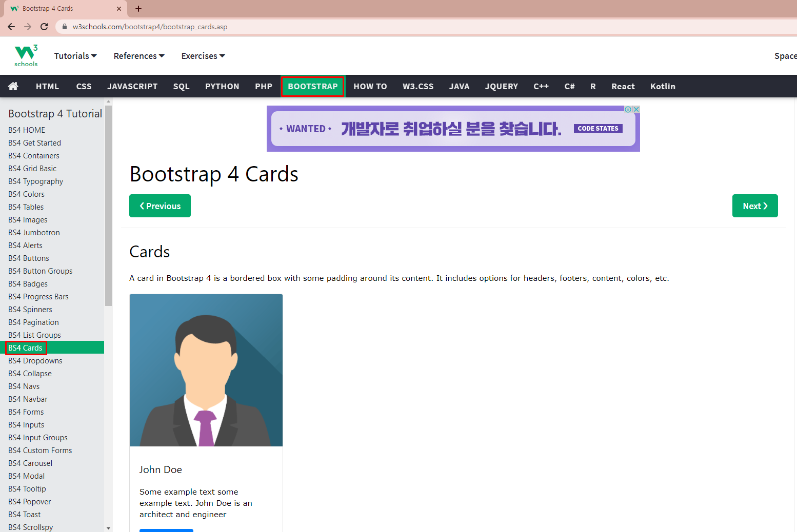The image size is (797, 532).
Task: Open BS4 Badges link
Action: pyautogui.click(x=28, y=284)
